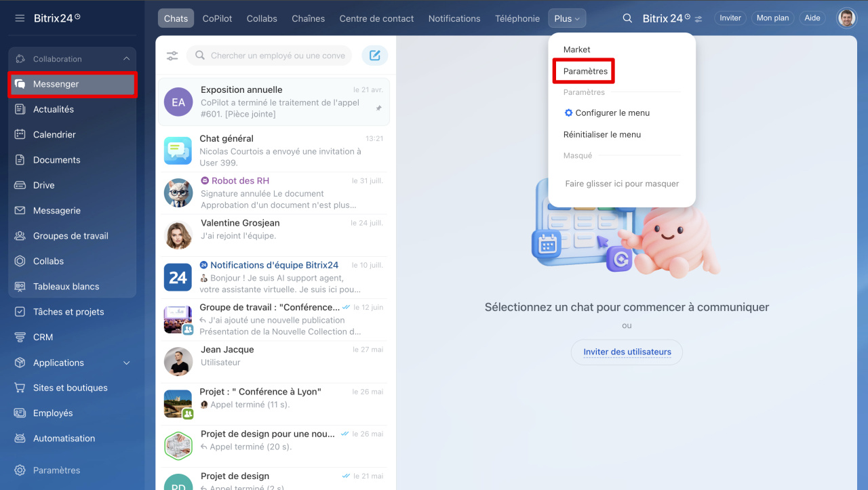Open the hamburger menu beside Bitrix24 logo
Viewport: 868px width, 490px height.
(x=20, y=18)
